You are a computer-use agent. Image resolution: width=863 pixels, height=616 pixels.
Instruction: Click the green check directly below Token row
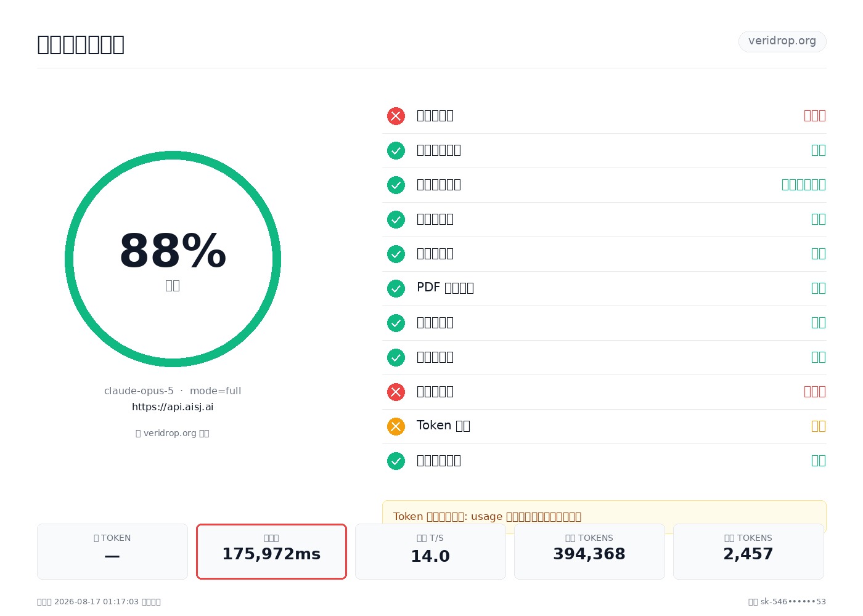(x=396, y=461)
